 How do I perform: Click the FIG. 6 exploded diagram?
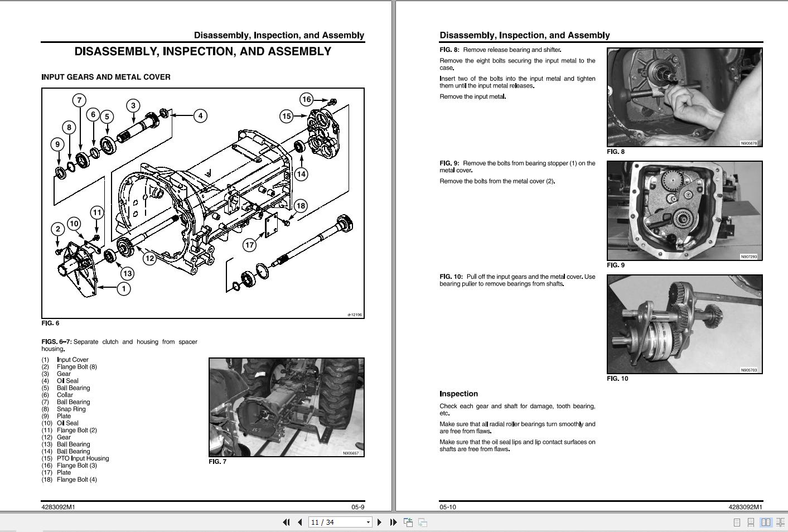pos(203,203)
